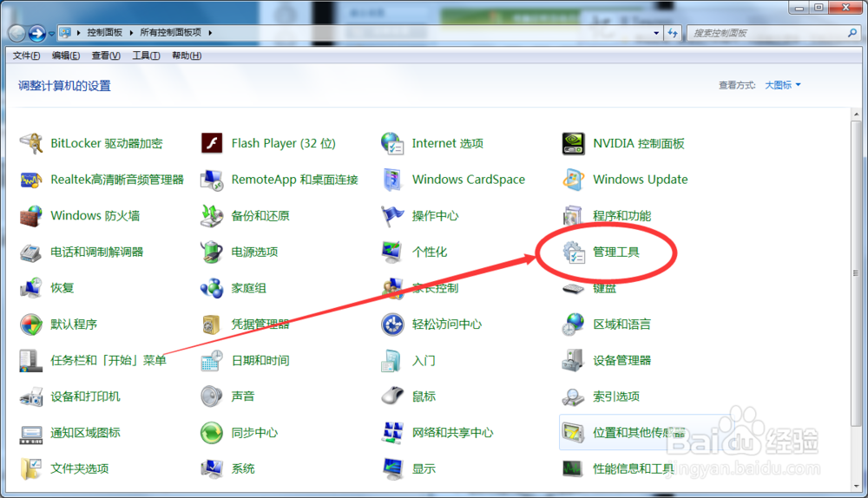The width and height of the screenshot is (868, 498).
Task: Open recent pages dropdown beside Forward button
Action: [x=51, y=34]
